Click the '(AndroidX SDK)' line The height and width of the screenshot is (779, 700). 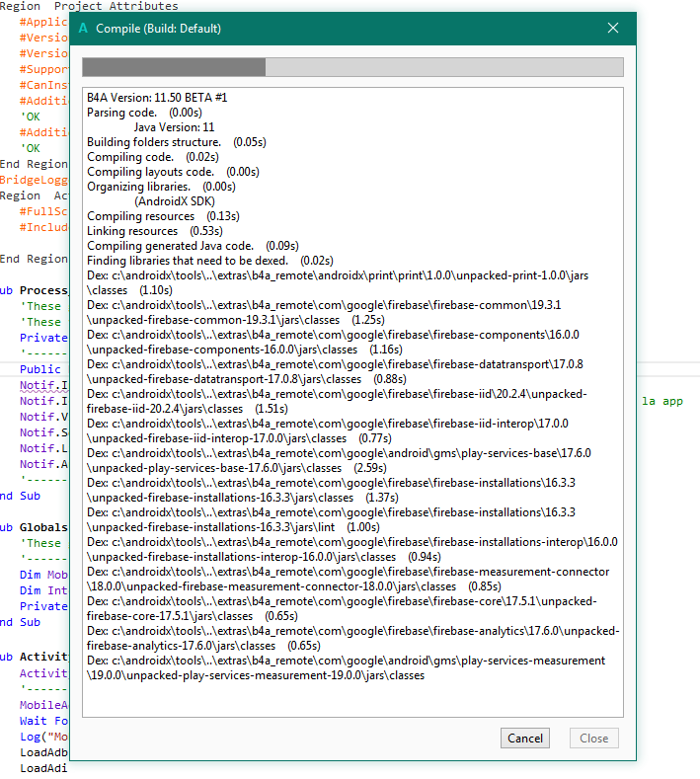(x=175, y=201)
